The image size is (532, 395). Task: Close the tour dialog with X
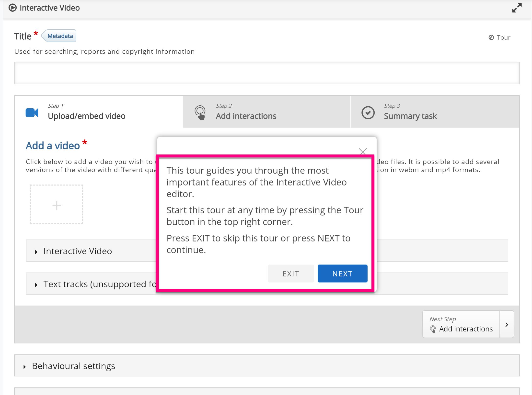(362, 151)
